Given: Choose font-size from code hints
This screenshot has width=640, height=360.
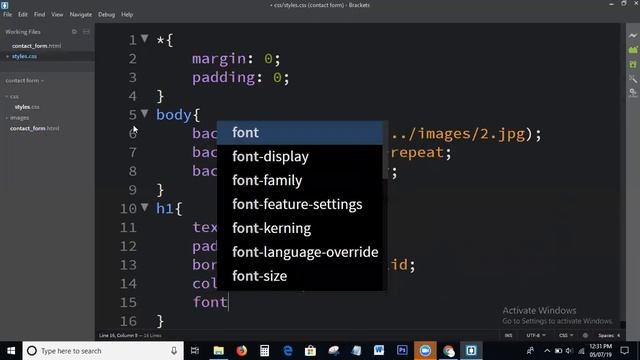Looking at the screenshot, I should pyautogui.click(x=300, y=276).
